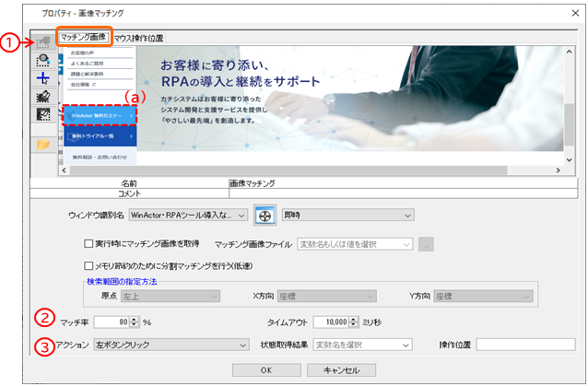Click the preview vertical scrollbar thumb
Viewport: 588px width, 386px height.
[569, 124]
